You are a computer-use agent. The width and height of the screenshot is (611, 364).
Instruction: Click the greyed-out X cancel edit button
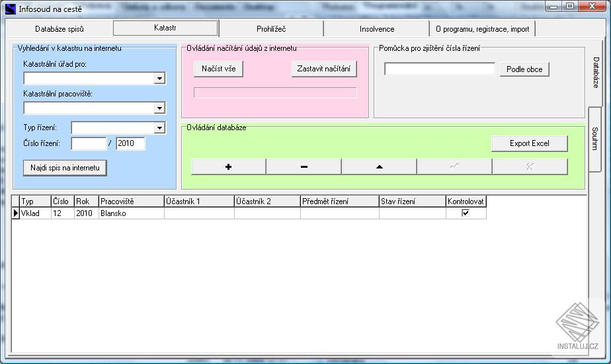coord(530,166)
